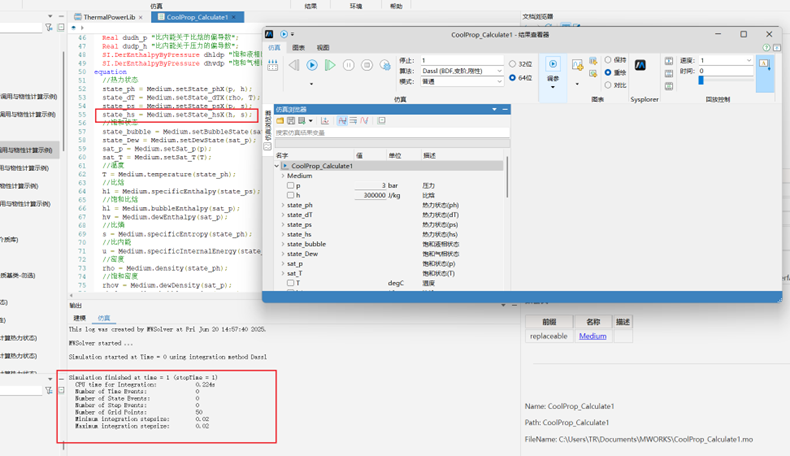Switch to the 视图 ribbon tab
The width and height of the screenshot is (790, 456).
click(323, 47)
